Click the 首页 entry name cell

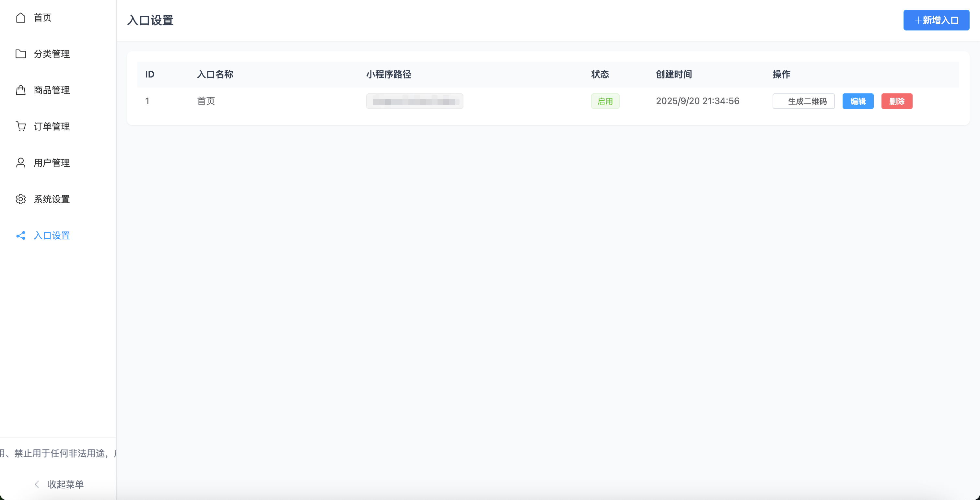[206, 101]
